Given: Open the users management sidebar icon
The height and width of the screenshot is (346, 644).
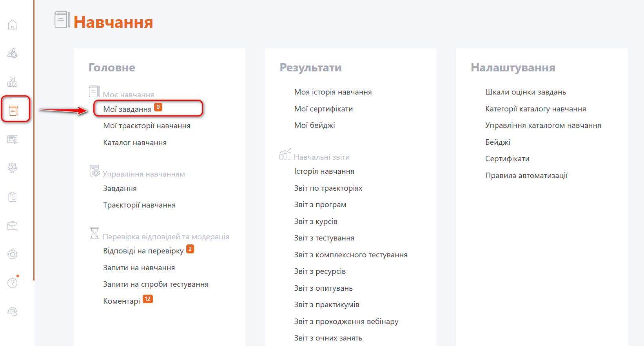Looking at the screenshot, I should coord(13,53).
